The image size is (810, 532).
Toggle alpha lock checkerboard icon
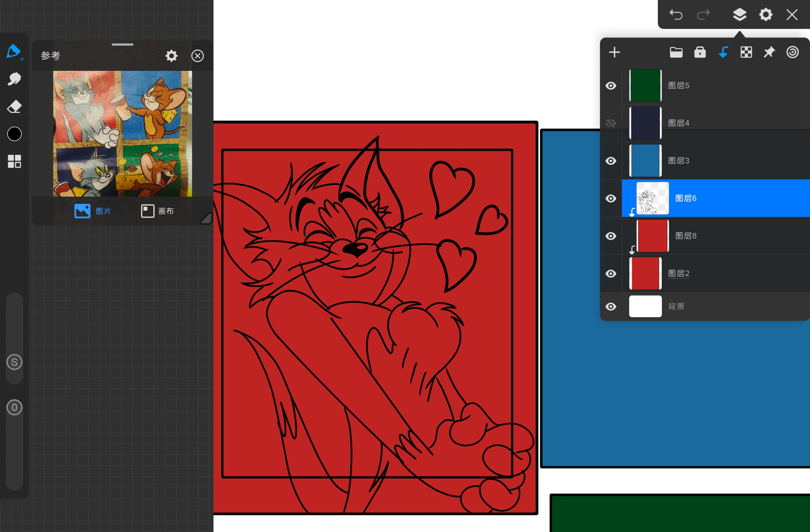[x=746, y=52]
